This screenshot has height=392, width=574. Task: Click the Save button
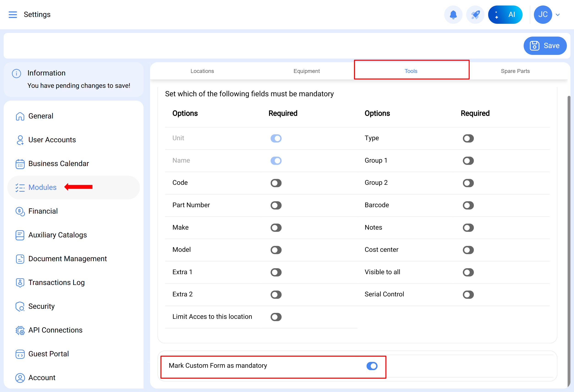(x=545, y=46)
